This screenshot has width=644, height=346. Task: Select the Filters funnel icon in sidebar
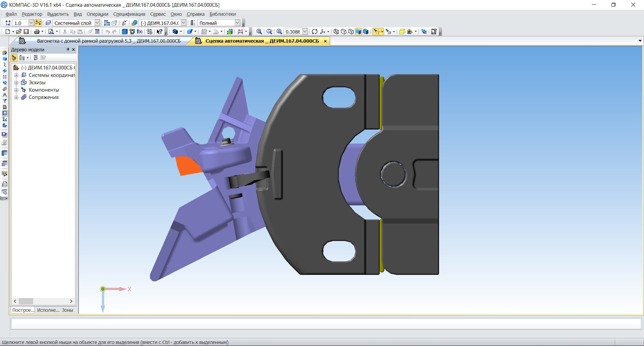coord(5,101)
